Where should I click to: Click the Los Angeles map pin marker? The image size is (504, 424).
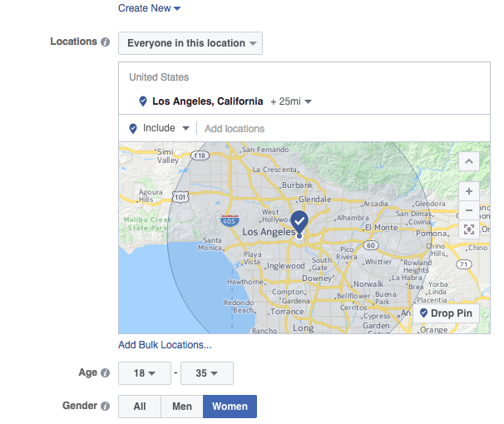pyautogui.click(x=299, y=222)
